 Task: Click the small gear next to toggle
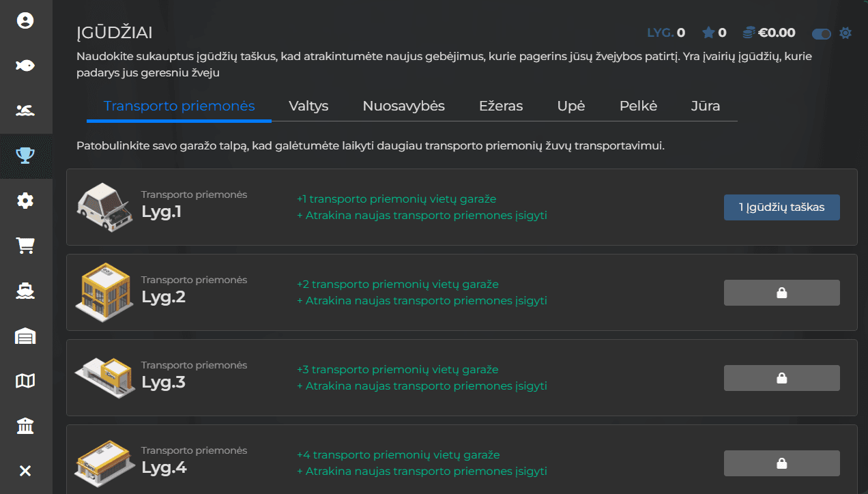click(x=845, y=33)
